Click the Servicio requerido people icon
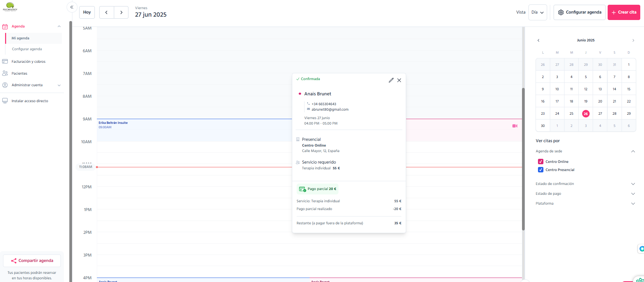This screenshot has width=644, height=282. pos(298,162)
